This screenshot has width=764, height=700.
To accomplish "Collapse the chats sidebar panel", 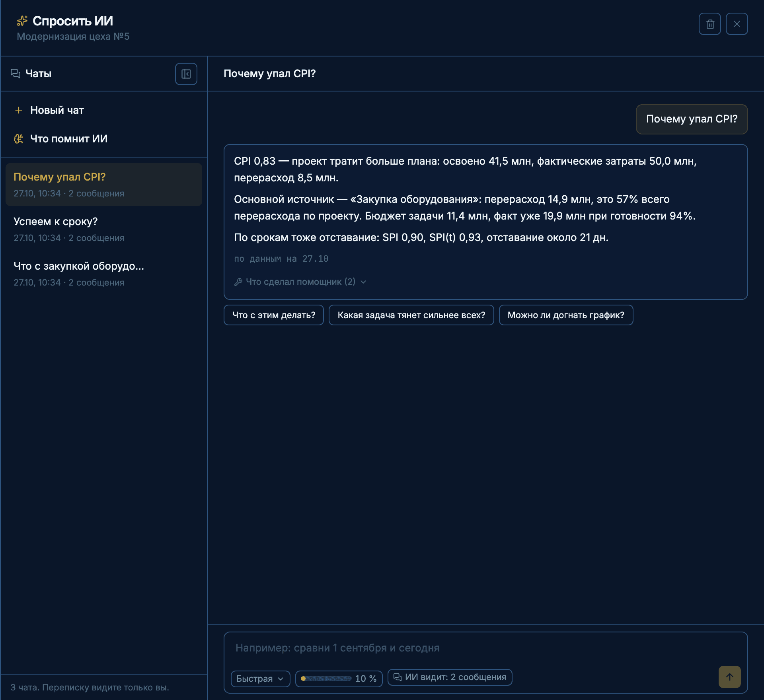I will tap(186, 74).
